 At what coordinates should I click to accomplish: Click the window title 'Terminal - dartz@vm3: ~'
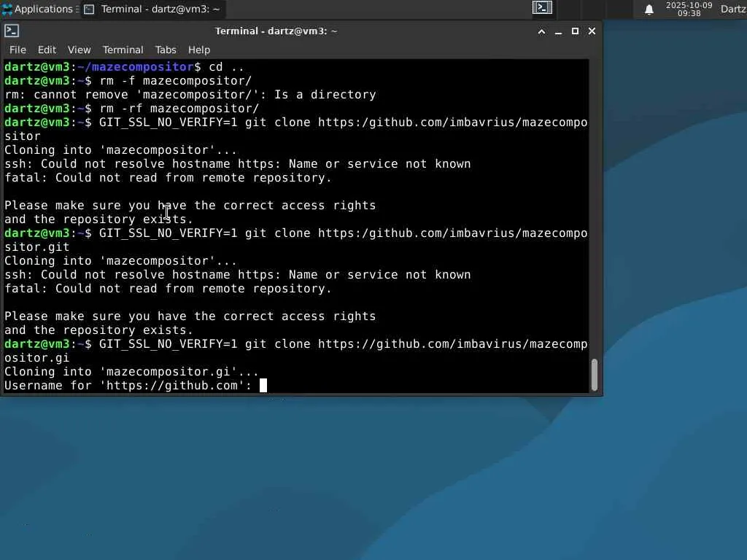(276, 31)
